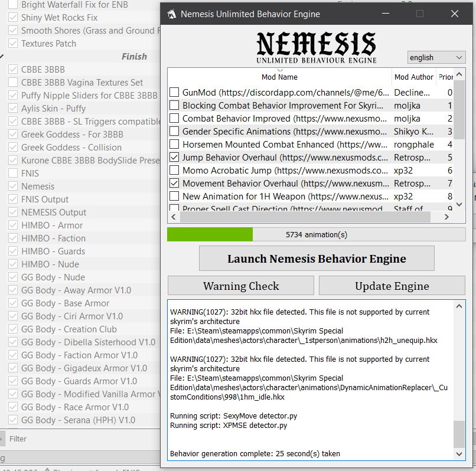The width and height of the screenshot is (476, 471).
Task: Uncheck Textures Patch mod
Action: [x=13, y=44]
